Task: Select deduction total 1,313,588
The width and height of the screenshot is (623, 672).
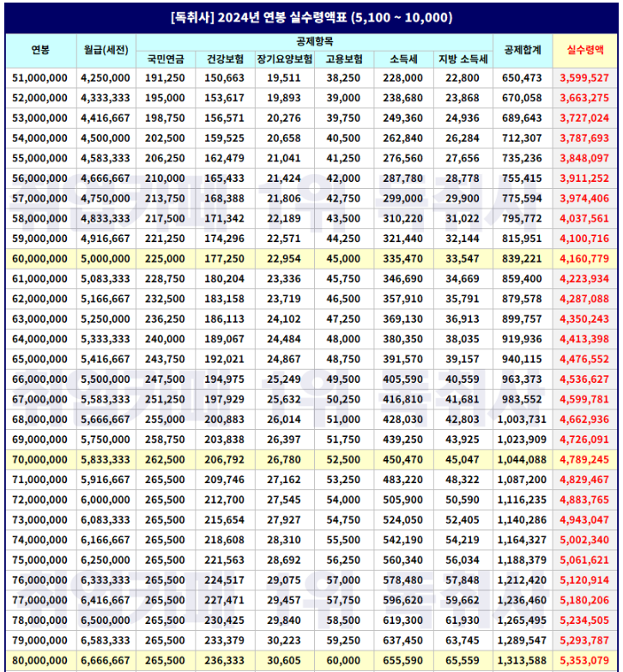Action: [522, 661]
